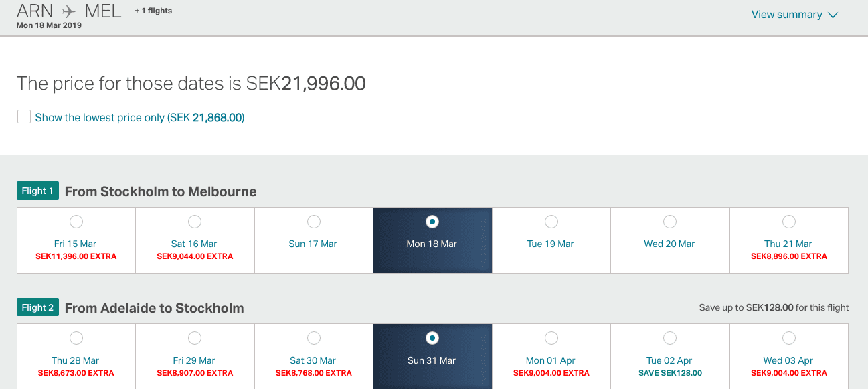Select Thu 28 Mar return radio button
868x389 pixels.
(x=76, y=338)
